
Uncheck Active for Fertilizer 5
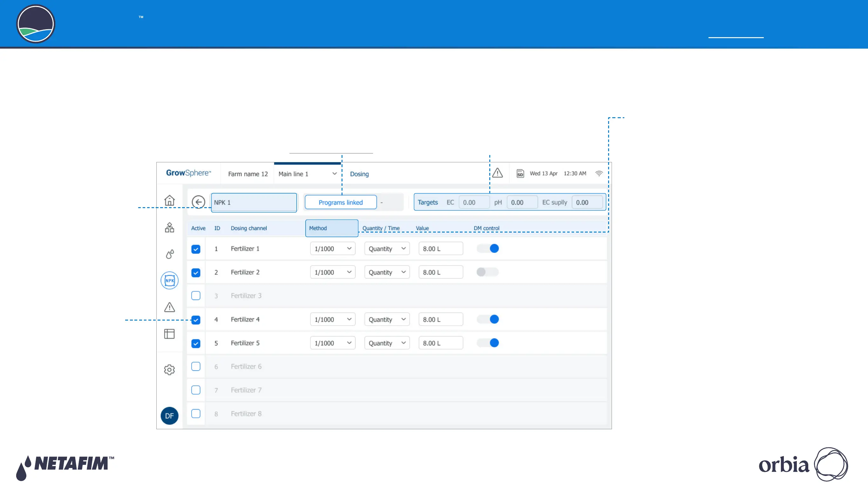196,343
